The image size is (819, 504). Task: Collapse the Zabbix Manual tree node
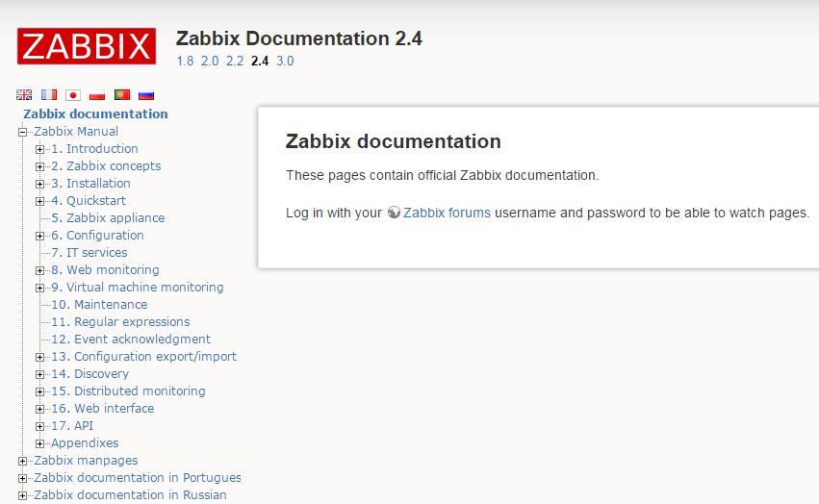22,132
